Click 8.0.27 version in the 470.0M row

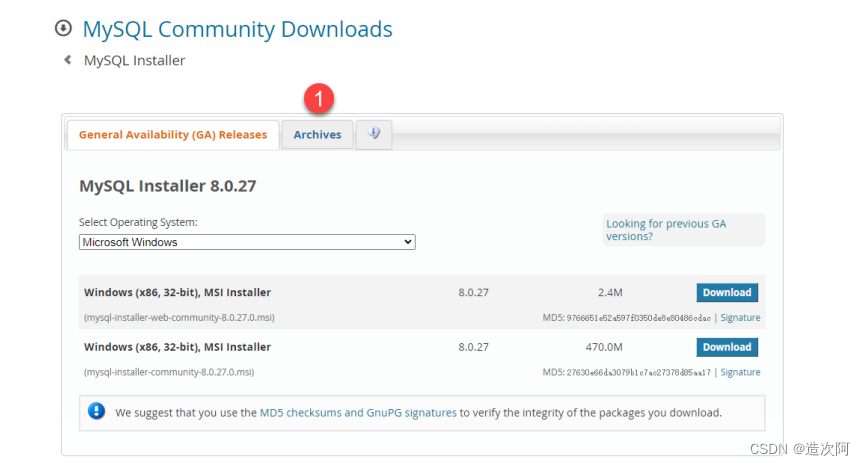point(473,347)
